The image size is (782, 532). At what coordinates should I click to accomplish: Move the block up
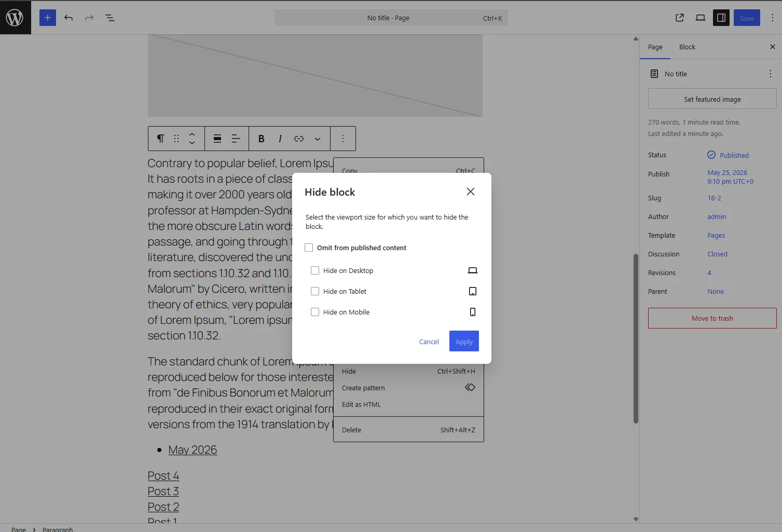[x=192, y=134]
